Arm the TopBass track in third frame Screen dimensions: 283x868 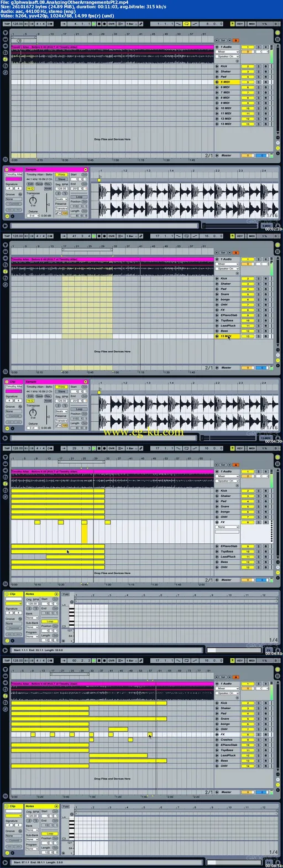point(266,552)
